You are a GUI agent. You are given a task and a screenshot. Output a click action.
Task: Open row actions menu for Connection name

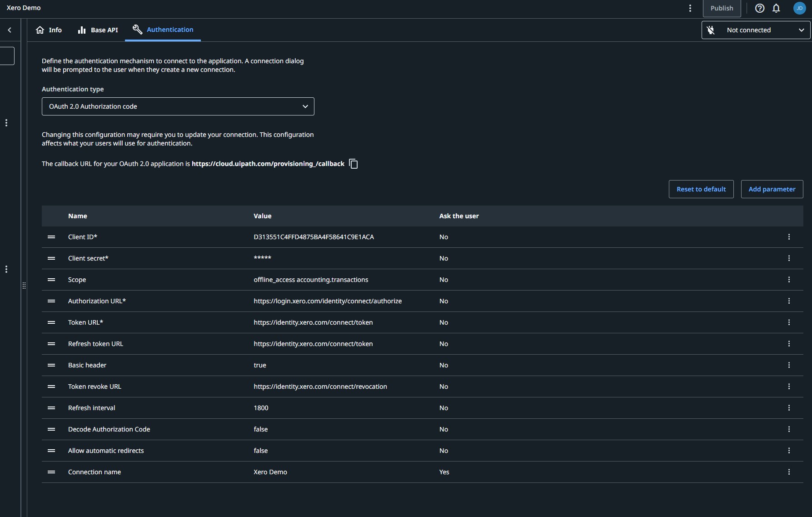pos(789,472)
